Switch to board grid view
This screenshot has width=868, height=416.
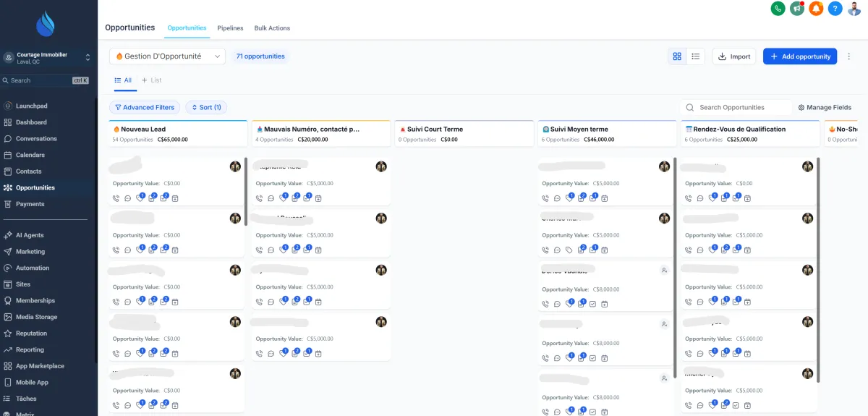pos(677,56)
